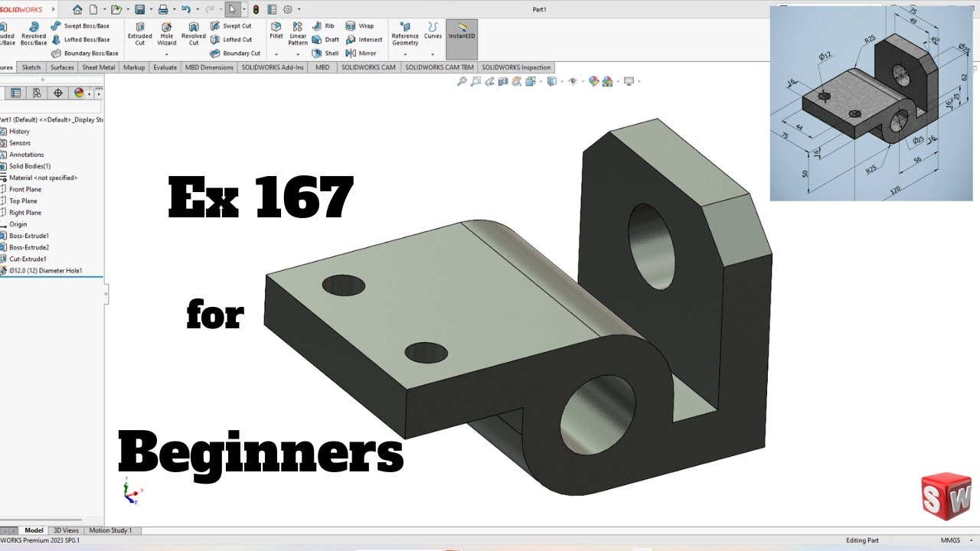The width and height of the screenshot is (980, 551).
Task: Rebuild the model with the traffic light icon
Action: [256, 10]
